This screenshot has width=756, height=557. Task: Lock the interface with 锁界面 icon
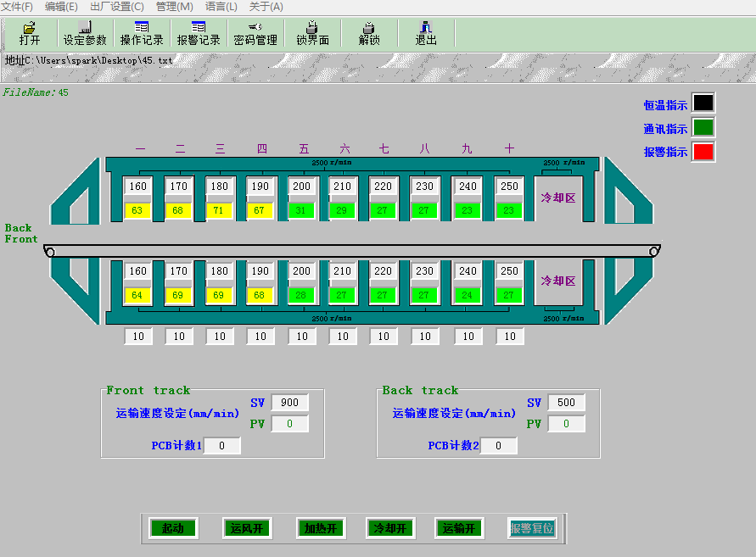click(x=312, y=33)
